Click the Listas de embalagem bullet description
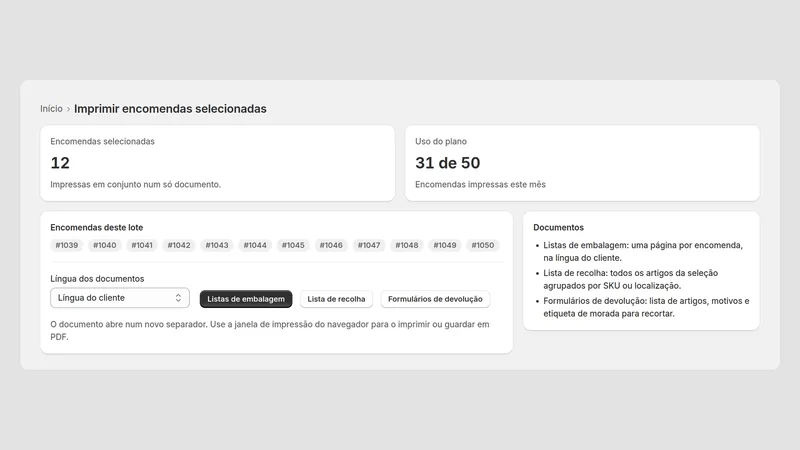 pyautogui.click(x=643, y=252)
